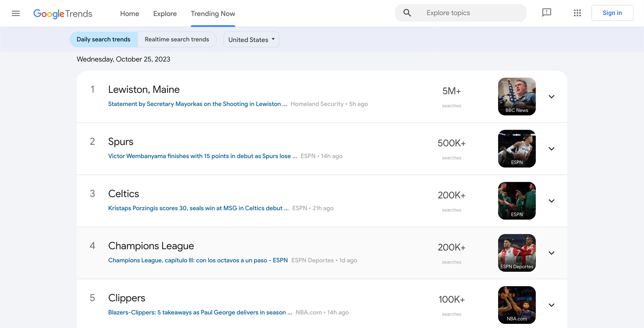Click the Champions League trend title
This screenshot has width=644, height=328.
click(x=151, y=246)
